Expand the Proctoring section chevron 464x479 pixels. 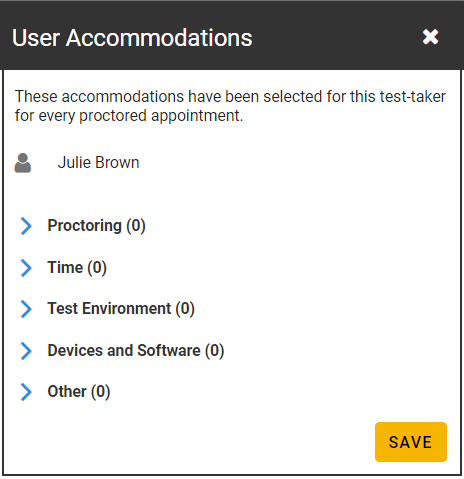click(x=26, y=226)
